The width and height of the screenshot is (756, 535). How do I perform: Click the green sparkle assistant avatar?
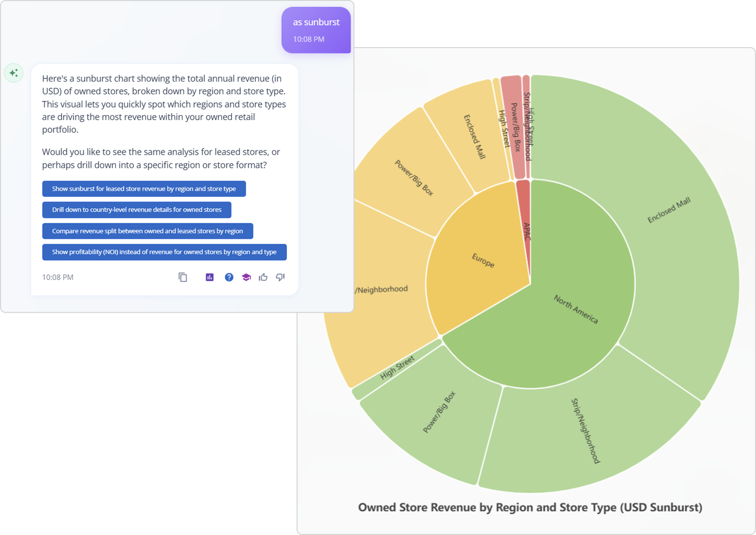coord(14,73)
